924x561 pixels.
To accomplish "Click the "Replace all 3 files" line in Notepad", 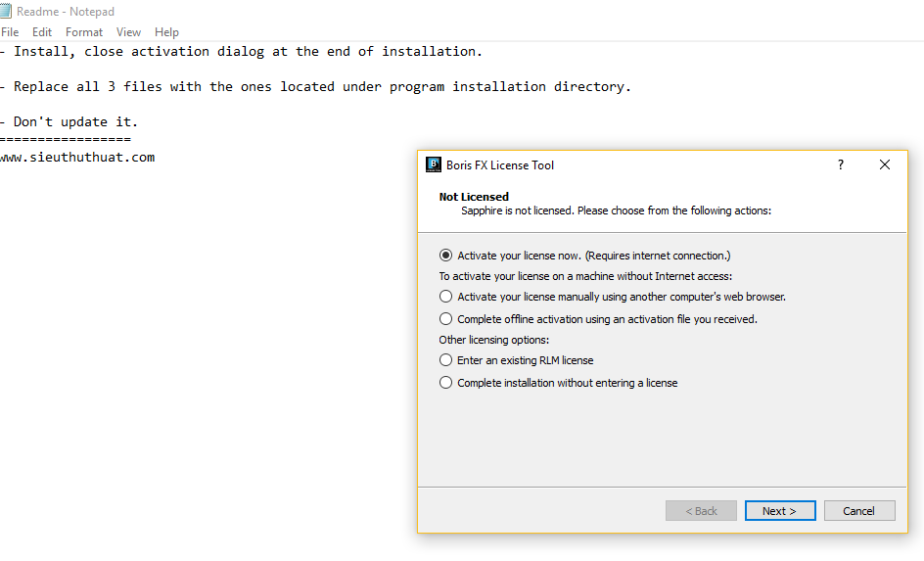I will [x=316, y=86].
